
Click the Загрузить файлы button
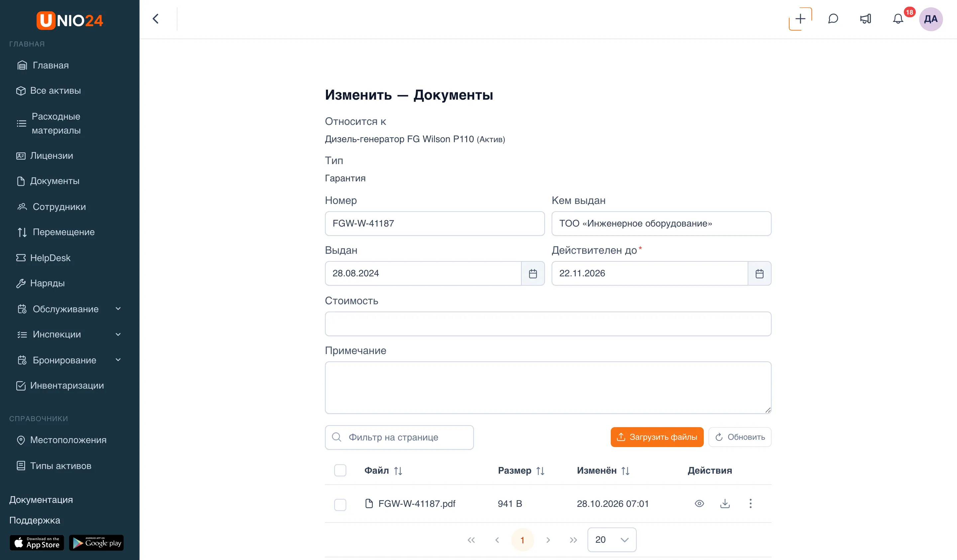click(657, 437)
